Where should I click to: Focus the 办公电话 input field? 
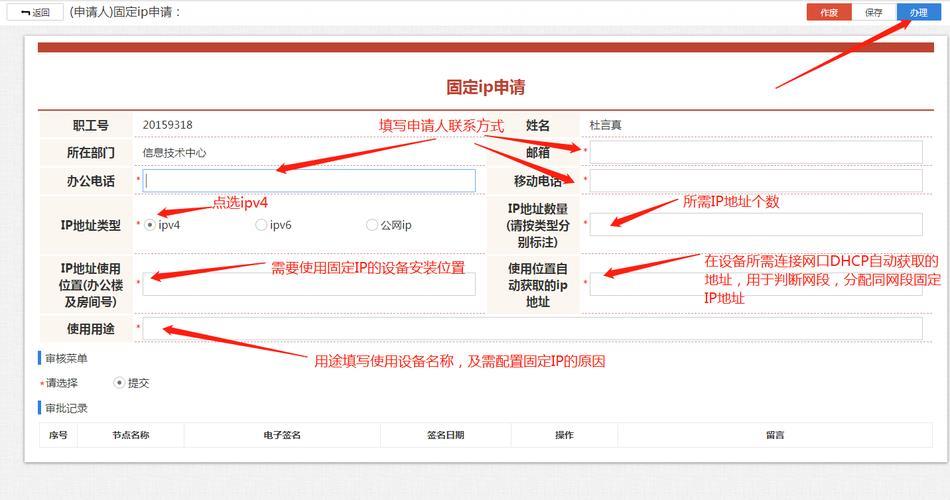[309, 181]
